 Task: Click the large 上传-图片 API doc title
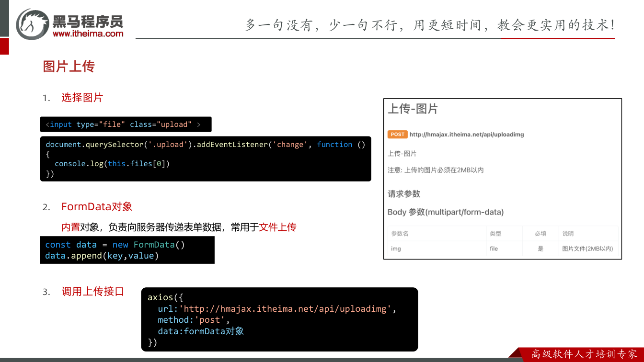click(413, 109)
